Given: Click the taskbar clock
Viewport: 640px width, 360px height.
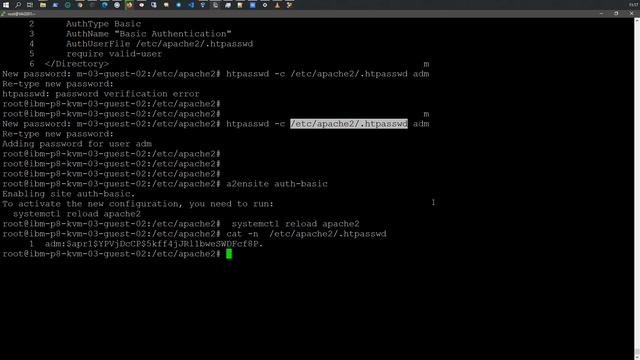Looking at the screenshot, I should [633, 5].
